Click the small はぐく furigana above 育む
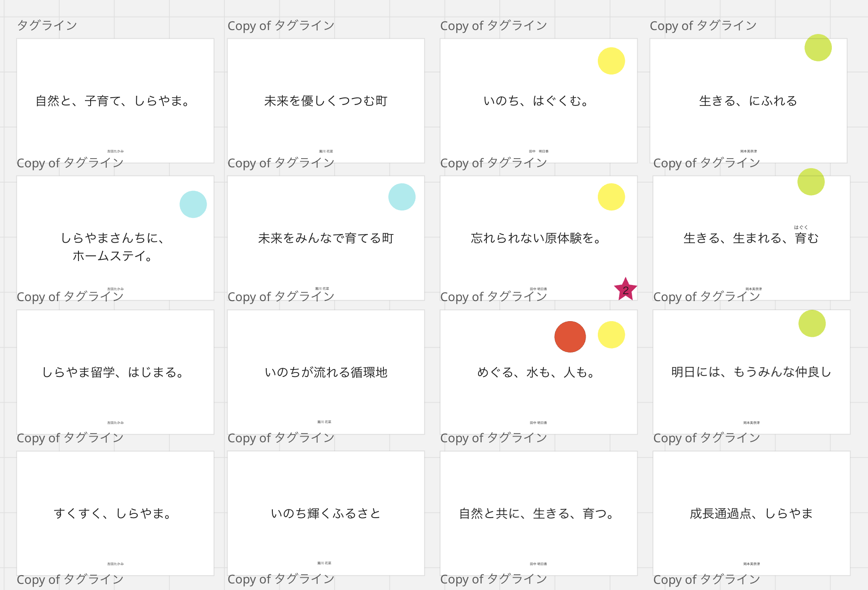Viewport: 868px width, 590px height. [801, 227]
